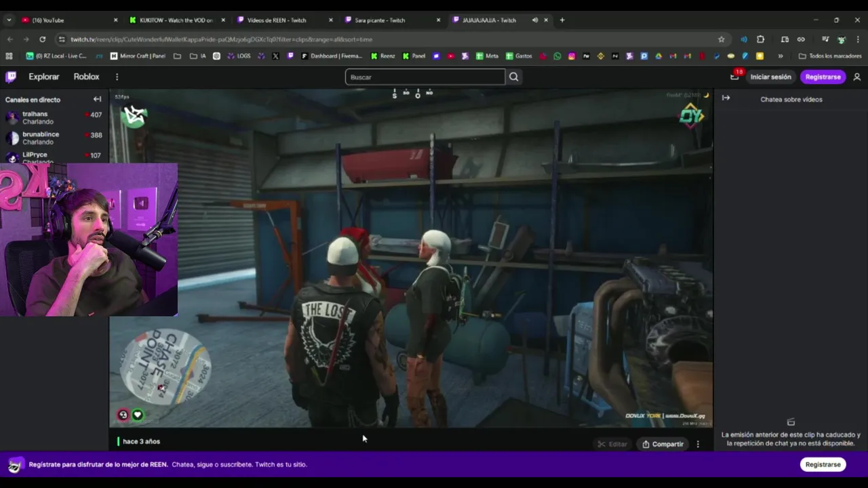Image resolution: width=868 pixels, height=488 pixels.
Task: Open the Reenz bookmark
Action: click(x=382, y=56)
